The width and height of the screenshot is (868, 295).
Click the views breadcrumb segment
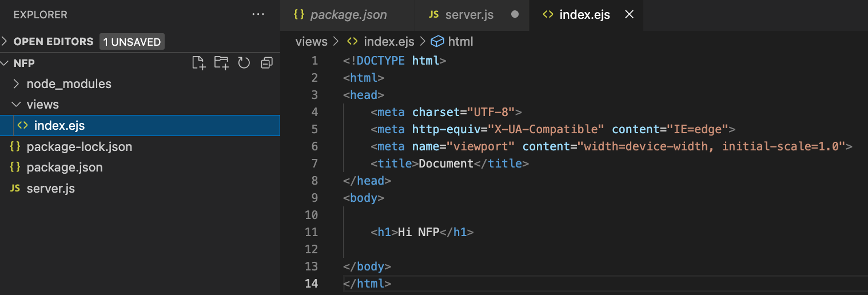311,41
